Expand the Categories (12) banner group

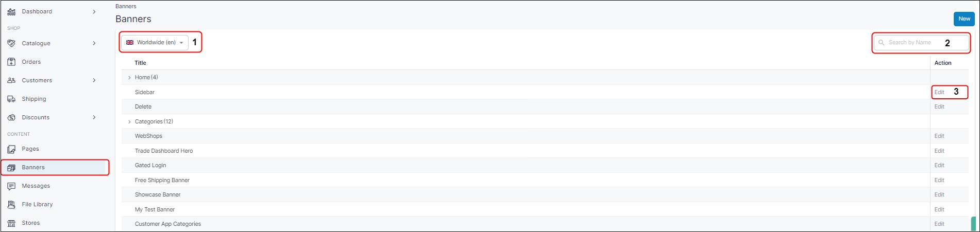pyautogui.click(x=129, y=122)
